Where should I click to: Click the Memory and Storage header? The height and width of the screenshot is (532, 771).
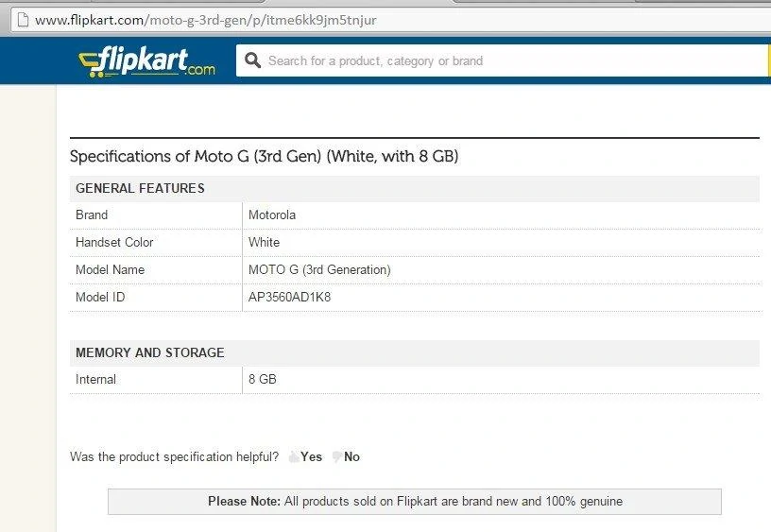point(415,352)
